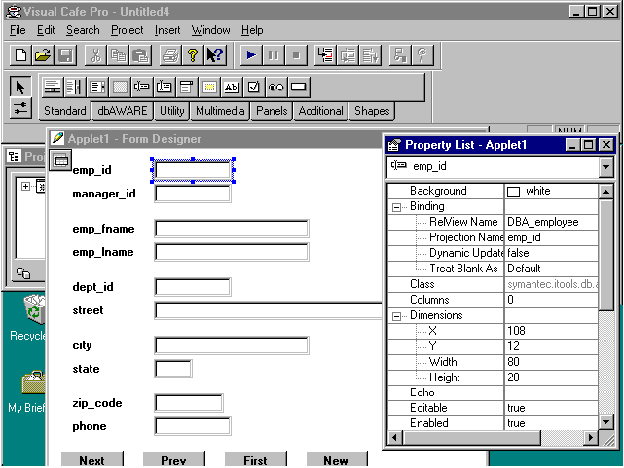The height and width of the screenshot is (468, 624).
Task: Select the arrow pointer selection tool
Action: pyautogui.click(x=20, y=87)
